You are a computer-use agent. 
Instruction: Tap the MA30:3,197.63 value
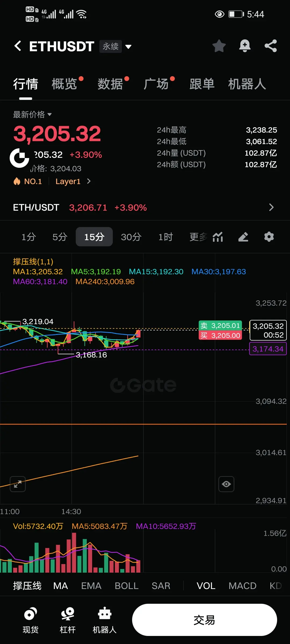coord(219,272)
